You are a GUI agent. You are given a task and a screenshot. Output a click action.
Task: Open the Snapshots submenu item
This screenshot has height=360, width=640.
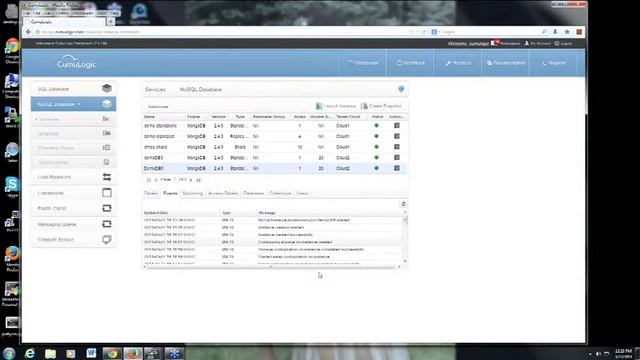pyautogui.click(x=73, y=133)
